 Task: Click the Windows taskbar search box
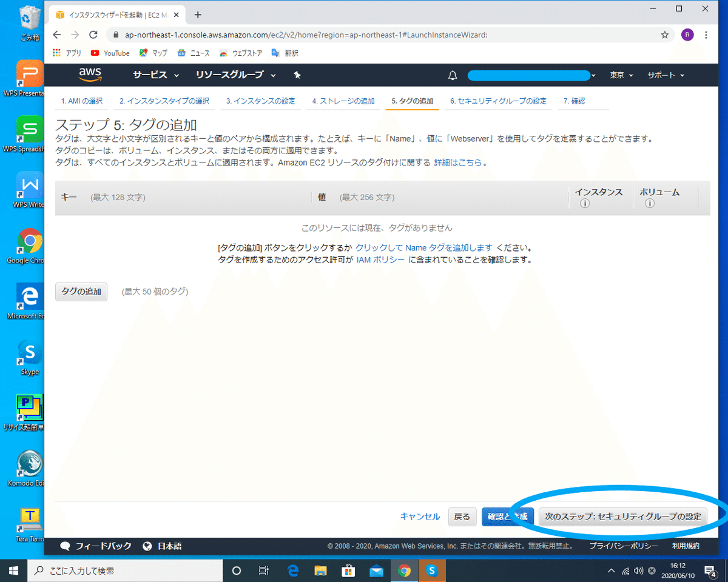pos(126,570)
